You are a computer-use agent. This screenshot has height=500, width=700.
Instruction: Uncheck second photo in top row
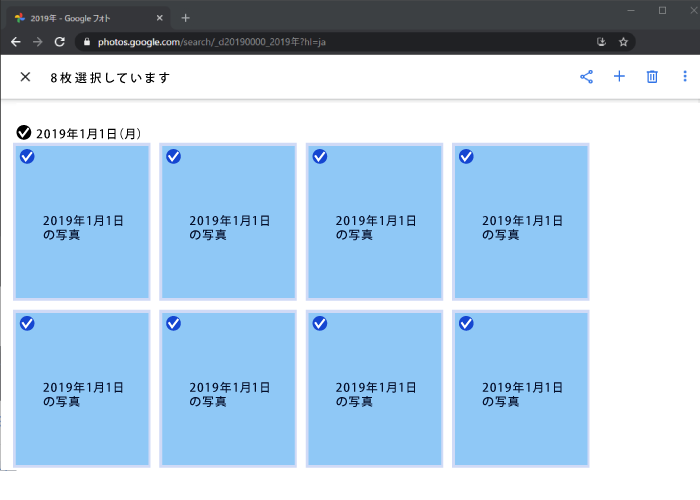point(174,157)
